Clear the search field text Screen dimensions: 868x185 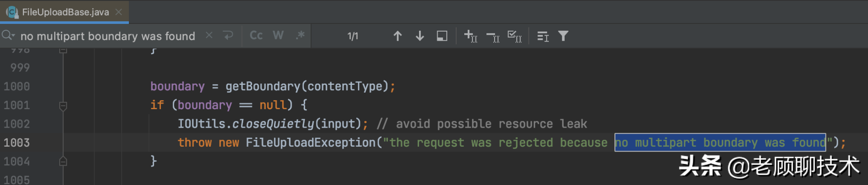pos(209,35)
